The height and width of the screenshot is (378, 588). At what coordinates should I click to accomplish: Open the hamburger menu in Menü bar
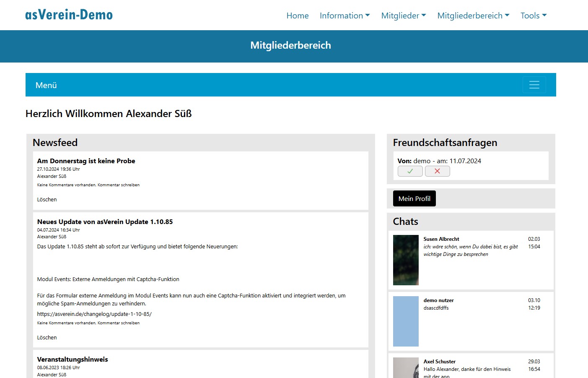tap(534, 85)
